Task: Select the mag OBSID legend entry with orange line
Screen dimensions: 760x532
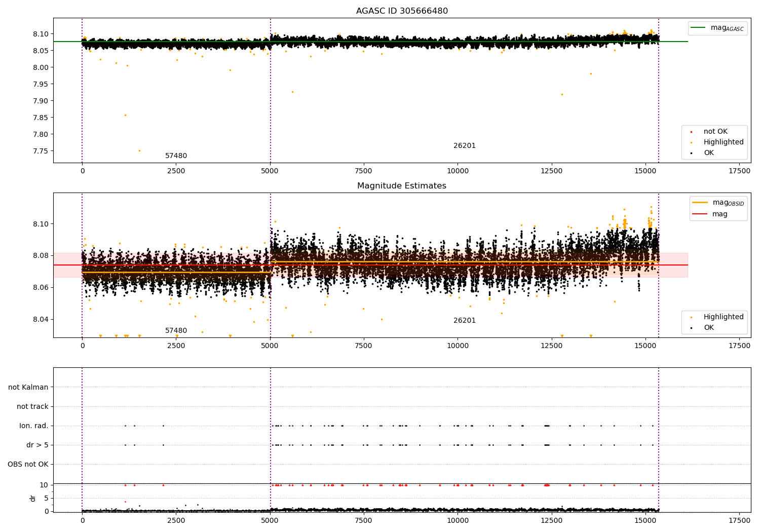Action: click(x=718, y=203)
